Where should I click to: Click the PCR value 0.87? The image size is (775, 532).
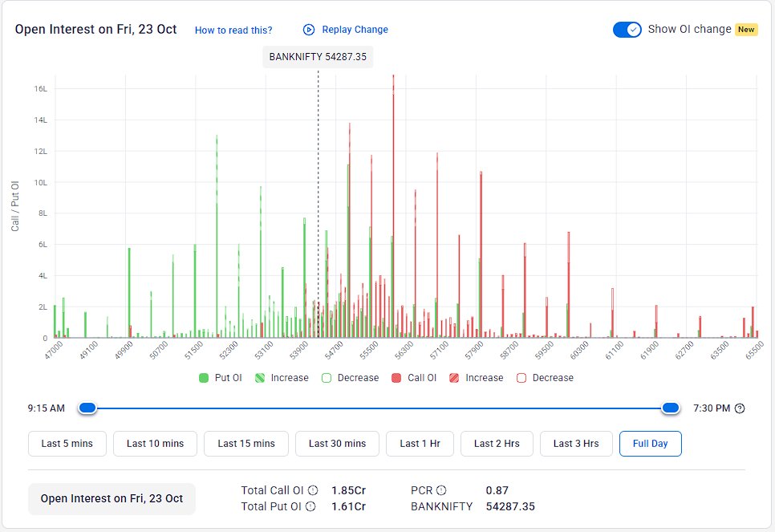coord(497,490)
